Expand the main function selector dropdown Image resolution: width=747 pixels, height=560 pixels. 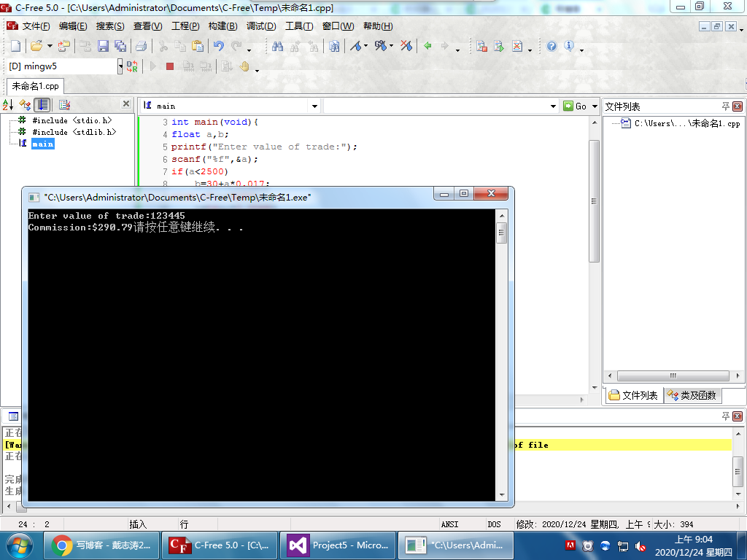coord(315,106)
